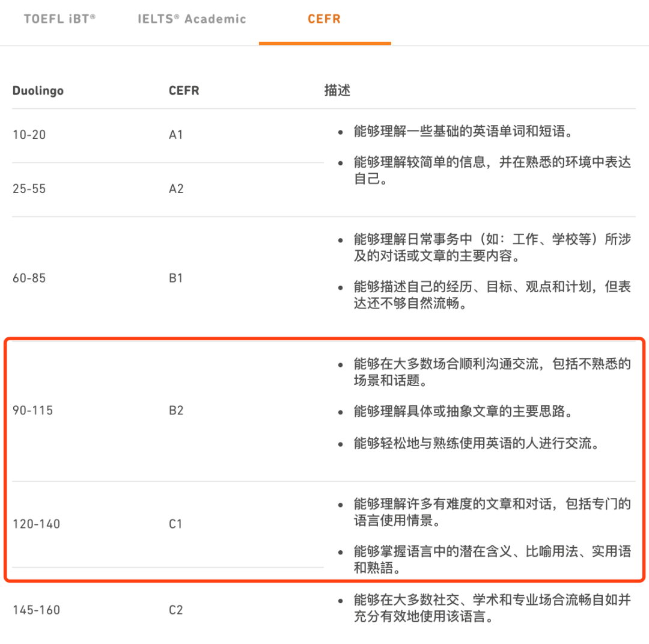Select the C2 level cell
This screenshot has width=649, height=644.
[x=176, y=610]
